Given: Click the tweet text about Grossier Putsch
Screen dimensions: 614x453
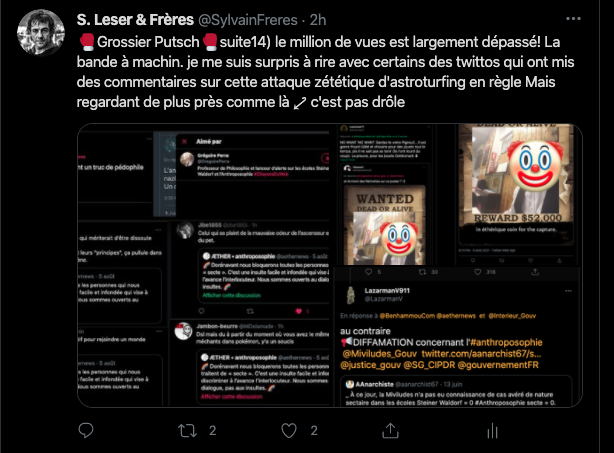Looking at the screenshot, I should tap(325, 72).
